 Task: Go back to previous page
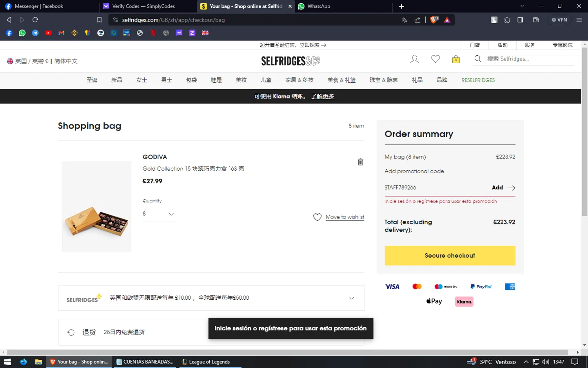click(9, 20)
